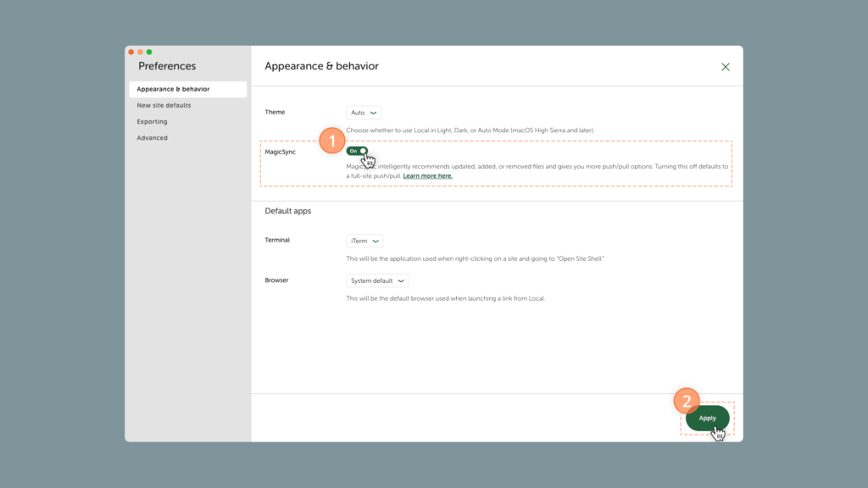This screenshot has width=868, height=488.
Task: Open the Theme dropdown
Action: [363, 112]
